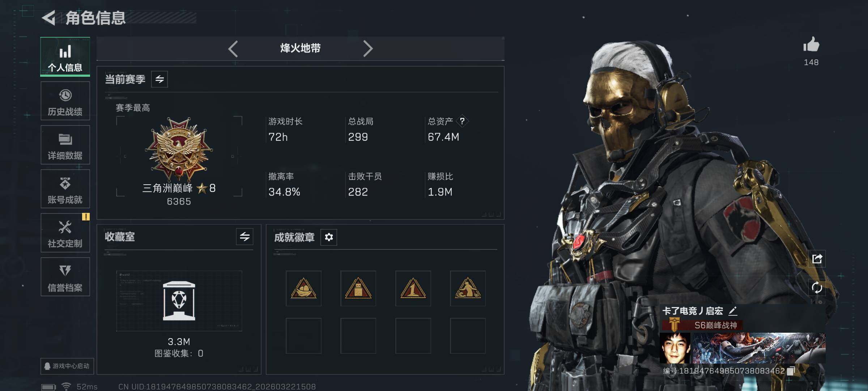Edit player name with the pencil icon
The image size is (868, 391).
[x=733, y=311]
